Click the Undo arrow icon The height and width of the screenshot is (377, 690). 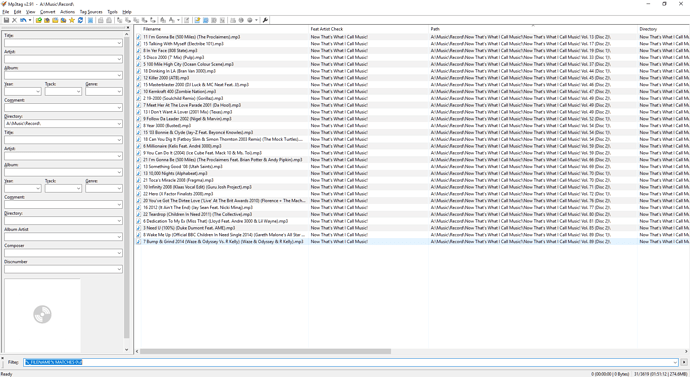[x=23, y=20]
